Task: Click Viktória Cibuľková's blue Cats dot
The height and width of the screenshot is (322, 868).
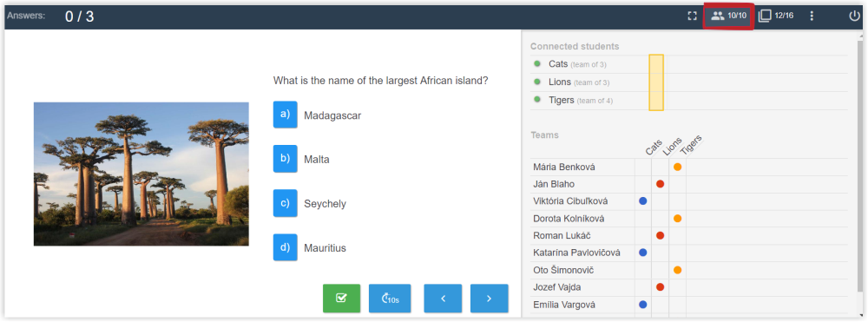Action: [x=642, y=201]
